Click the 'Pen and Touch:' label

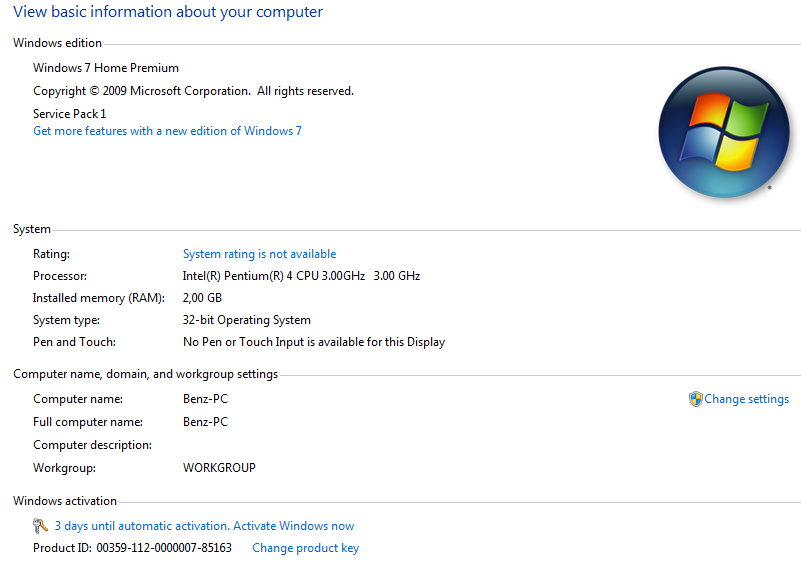tap(75, 342)
